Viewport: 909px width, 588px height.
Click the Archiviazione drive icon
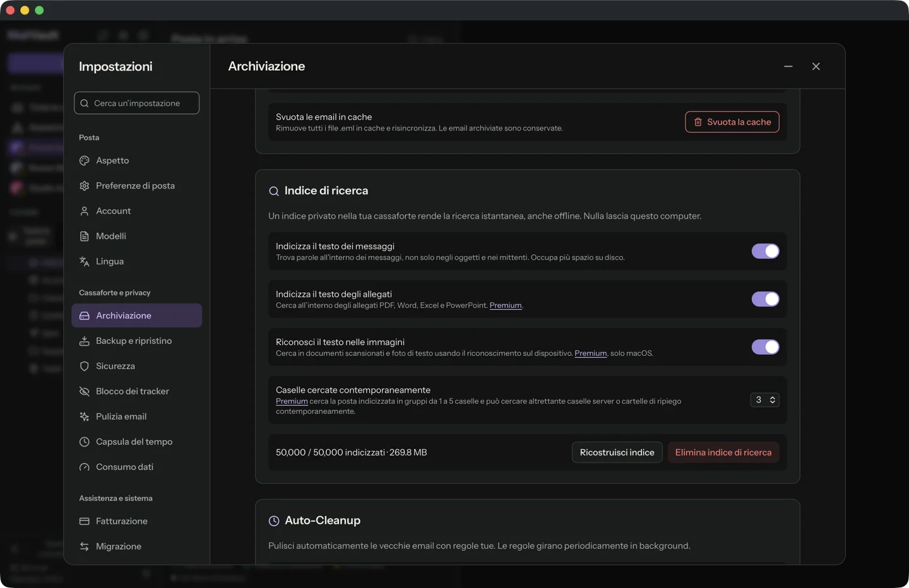85,316
